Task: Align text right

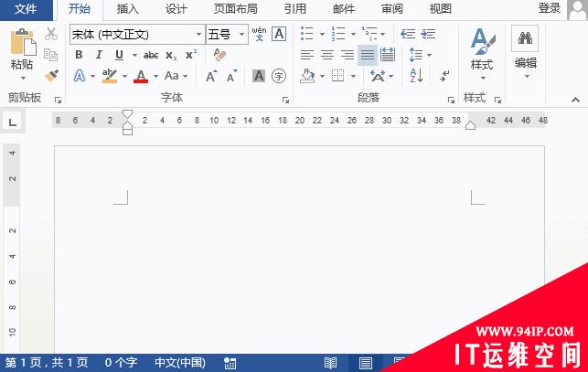Action: (x=347, y=55)
